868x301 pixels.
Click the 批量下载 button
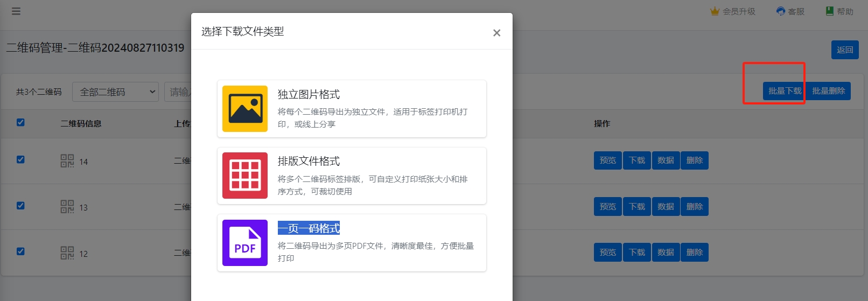(784, 91)
